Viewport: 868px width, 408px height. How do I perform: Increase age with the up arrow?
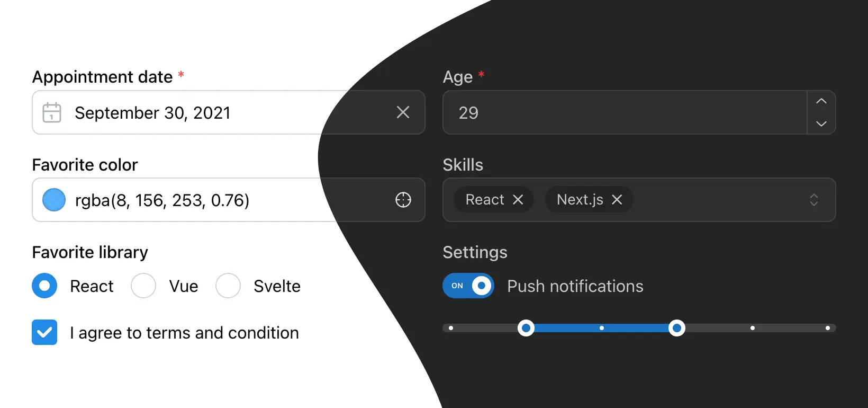821,102
